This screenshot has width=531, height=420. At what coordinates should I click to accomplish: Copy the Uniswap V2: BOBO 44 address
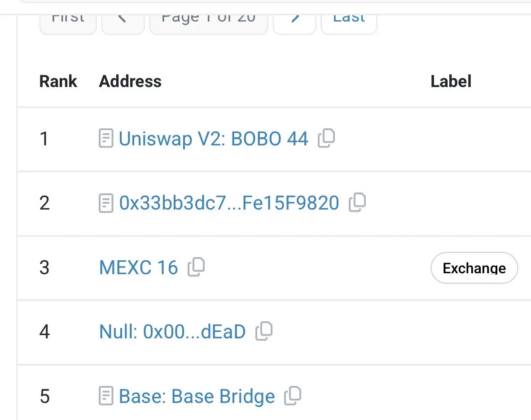[x=326, y=139]
